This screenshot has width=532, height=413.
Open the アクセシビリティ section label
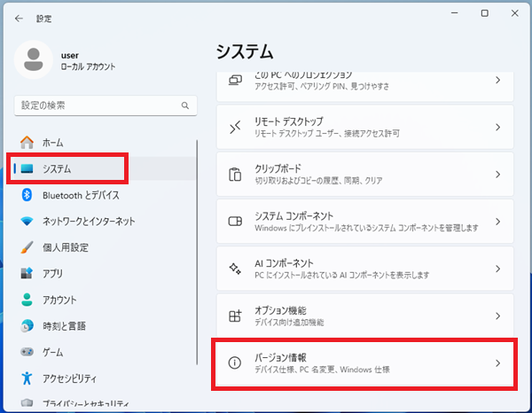pos(69,378)
